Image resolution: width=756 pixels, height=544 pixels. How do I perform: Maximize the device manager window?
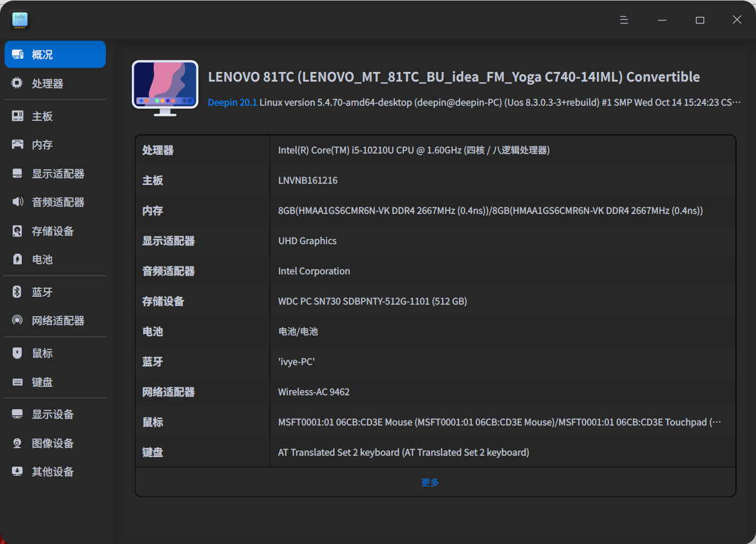pyautogui.click(x=700, y=20)
